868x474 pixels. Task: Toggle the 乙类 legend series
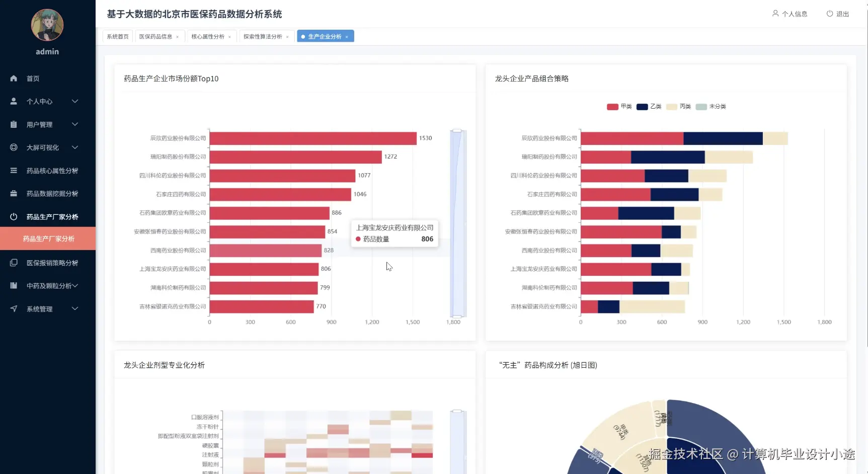(649, 106)
